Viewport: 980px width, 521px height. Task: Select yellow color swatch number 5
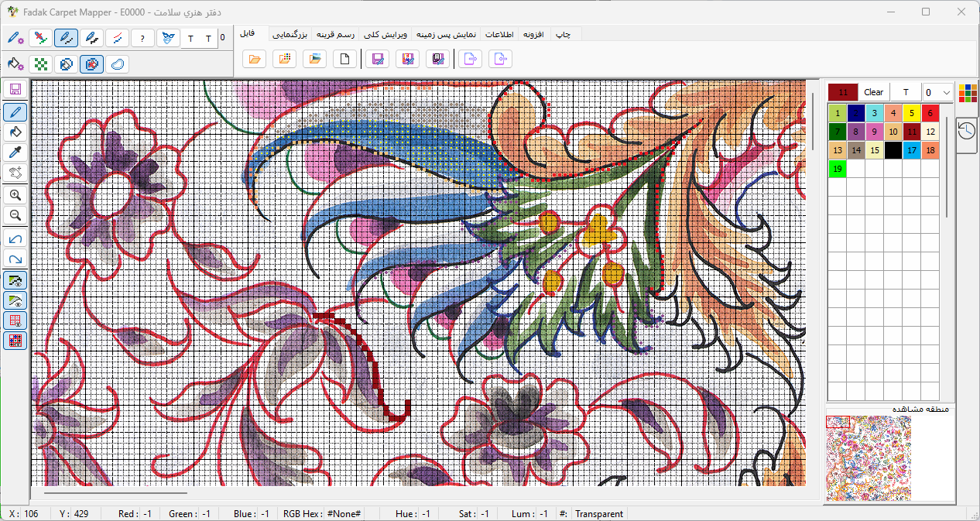912,113
